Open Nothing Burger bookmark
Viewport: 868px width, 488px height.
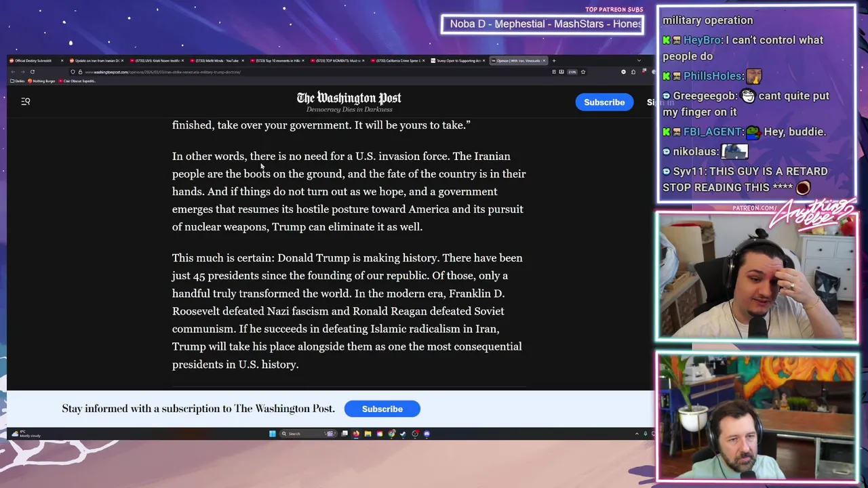41,81
